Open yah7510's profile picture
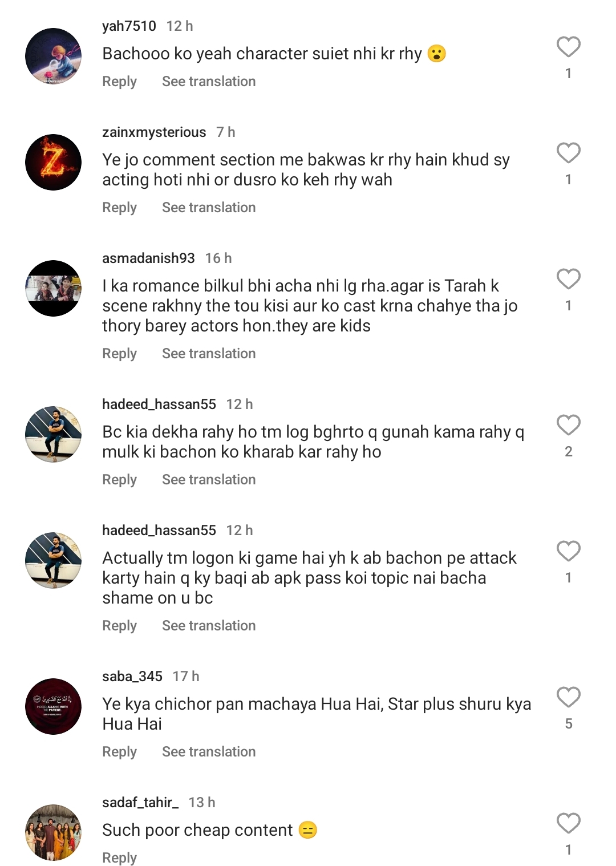 [54, 56]
